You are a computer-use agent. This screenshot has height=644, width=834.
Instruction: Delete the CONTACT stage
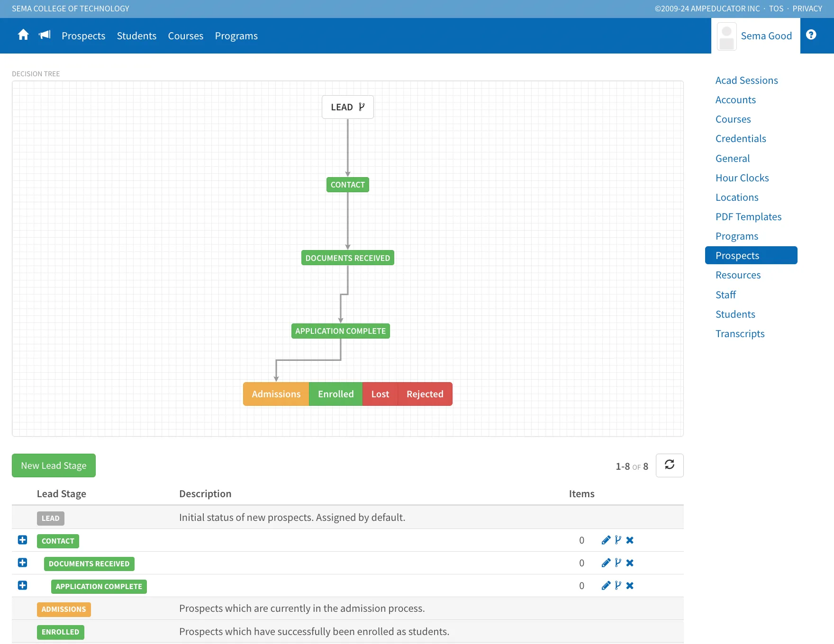(630, 540)
